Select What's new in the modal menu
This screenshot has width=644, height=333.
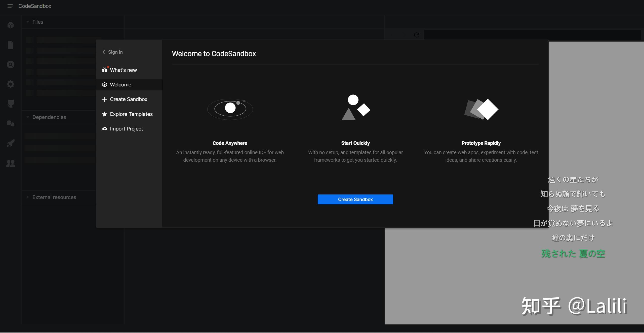123,70
